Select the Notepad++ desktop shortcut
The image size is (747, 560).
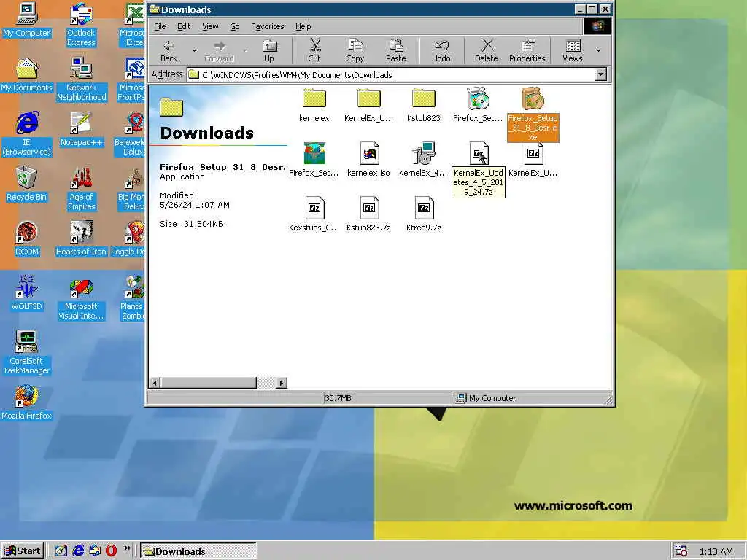pos(81,130)
